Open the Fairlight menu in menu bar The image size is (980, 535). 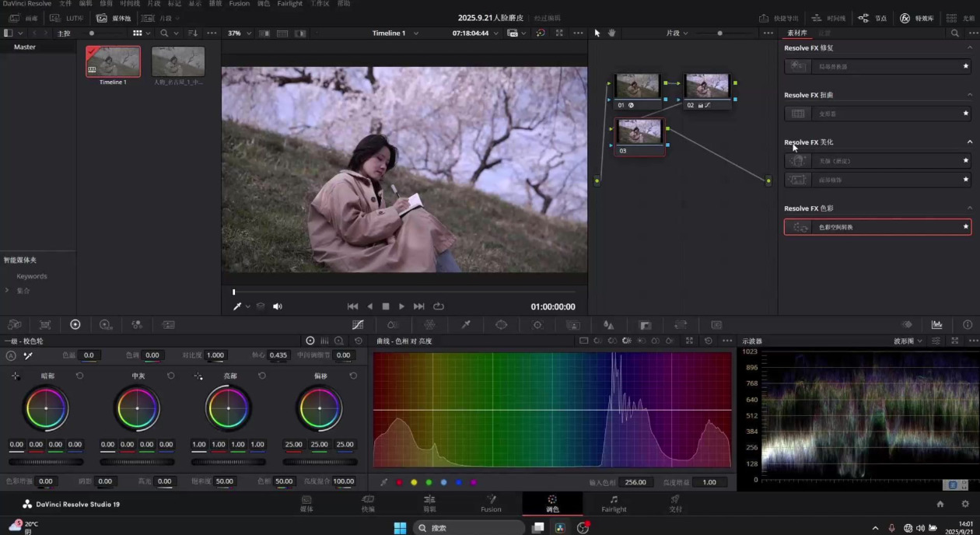290,4
